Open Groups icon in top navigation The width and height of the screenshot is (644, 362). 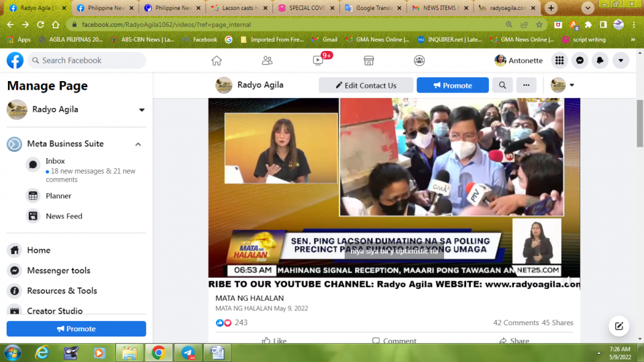tap(419, 60)
